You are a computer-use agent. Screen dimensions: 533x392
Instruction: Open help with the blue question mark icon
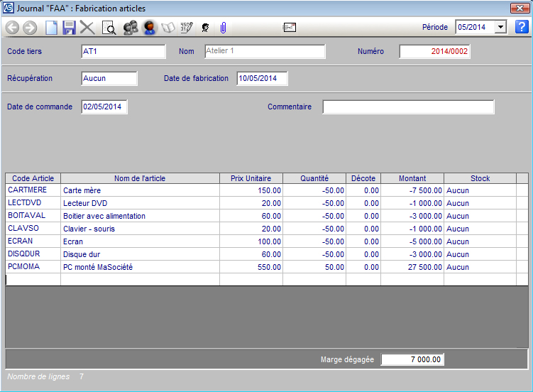click(x=522, y=27)
